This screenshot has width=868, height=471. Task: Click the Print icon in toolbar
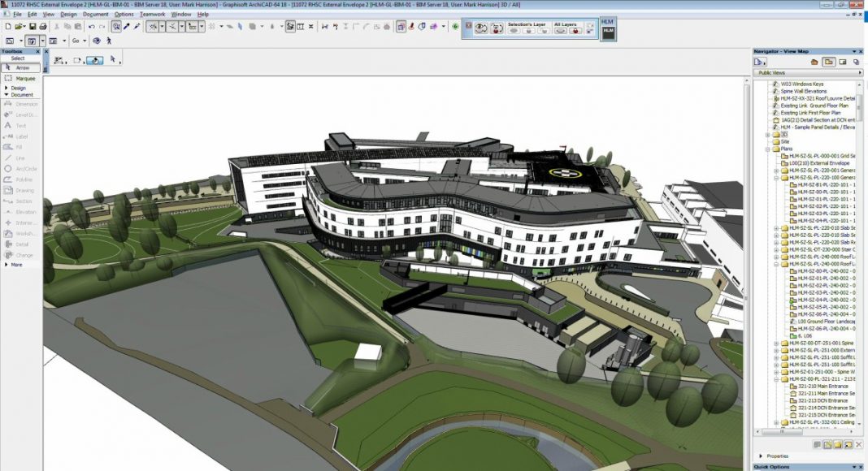(x=42, y=27)
